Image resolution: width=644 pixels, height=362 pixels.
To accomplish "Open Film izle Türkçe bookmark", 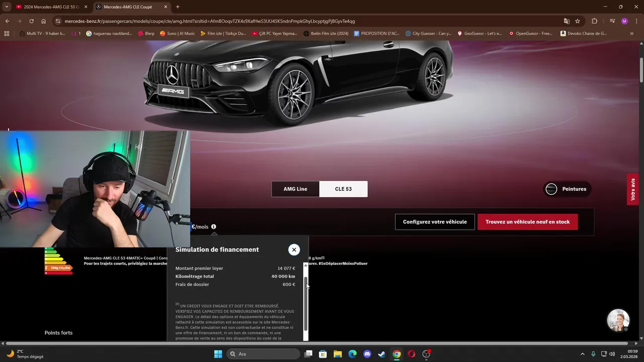I will point(223,34).
